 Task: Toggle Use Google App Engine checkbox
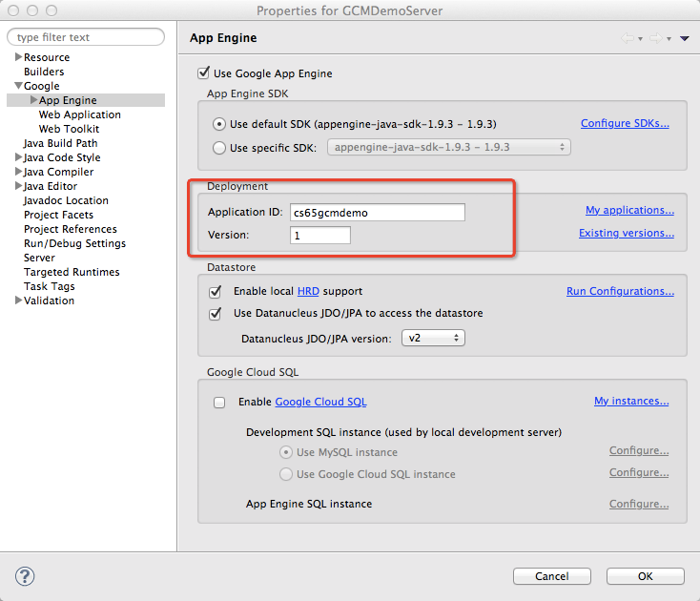tap(202, 73)
